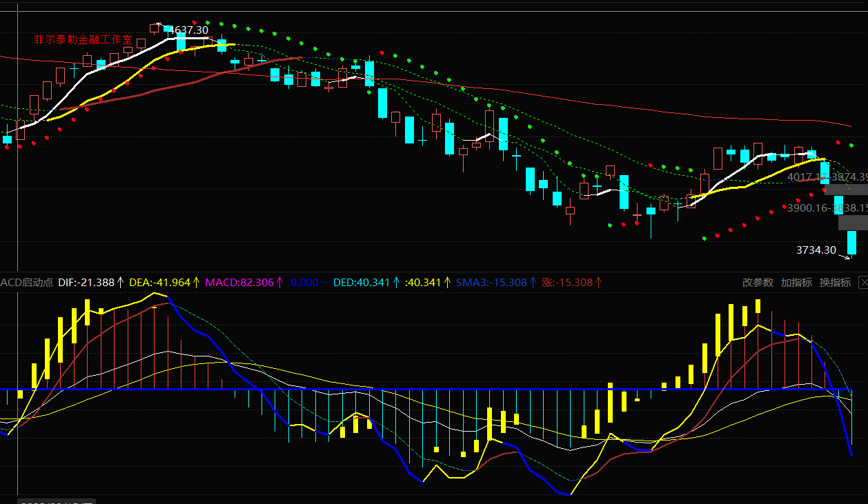The width and height of the screenshot is (868, 504).
Task: Click the MACD启动点 indicator name
Action: (27, 283)
